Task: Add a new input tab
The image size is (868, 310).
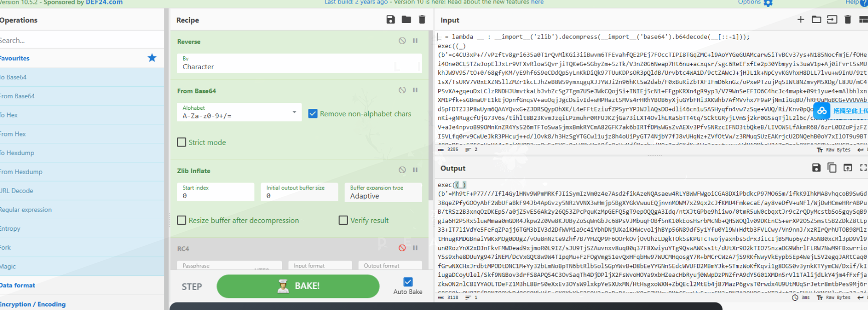Action: click(800, 20)
